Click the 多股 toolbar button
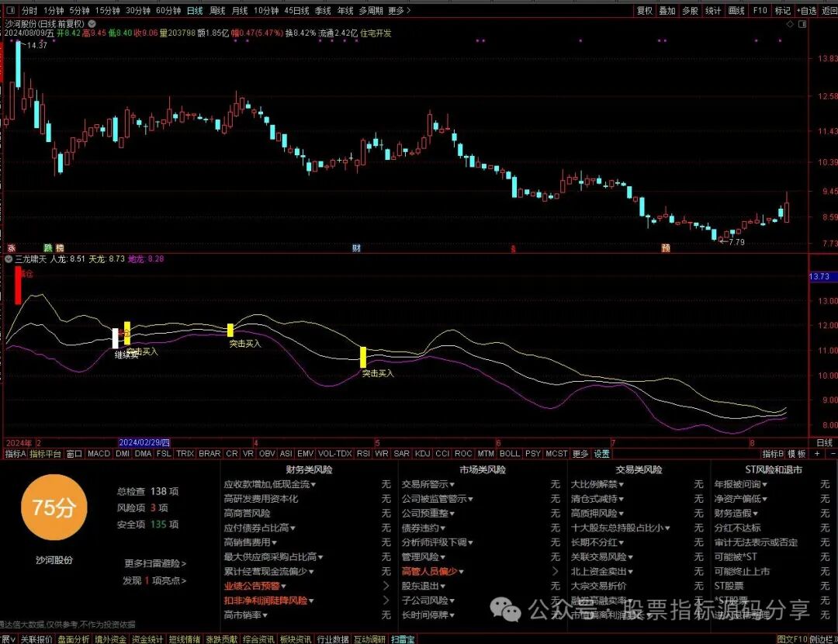Image resolution: width=838 pixels, height=644 pixels. 690,10
